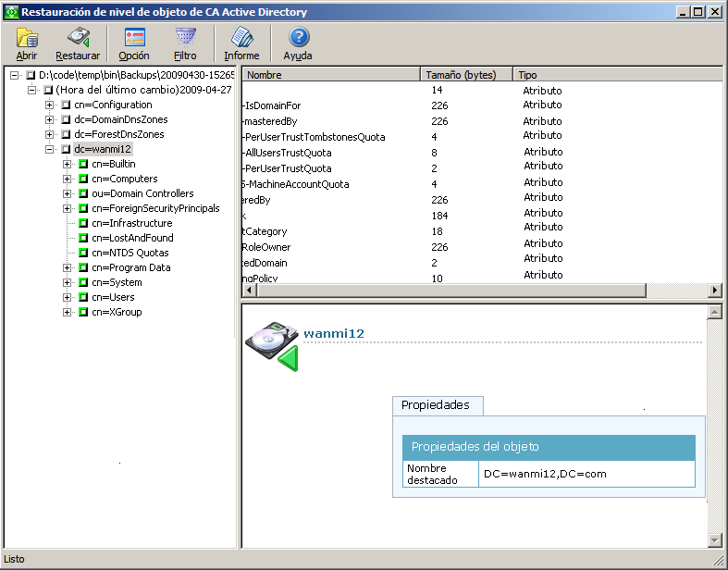Expand the cn=Configuration tree node

tap(50, 105)
